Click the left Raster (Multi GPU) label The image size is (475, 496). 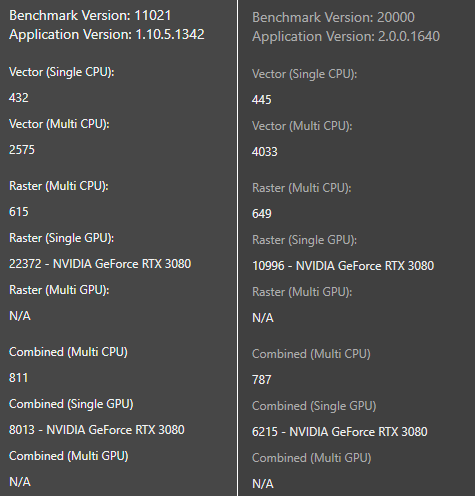pyautogui.click(x=59, y=290)
